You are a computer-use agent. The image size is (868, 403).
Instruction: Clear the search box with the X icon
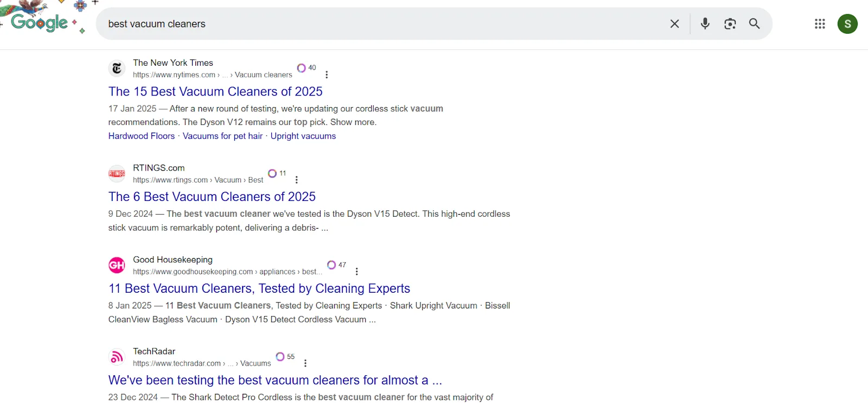(674, 24)
